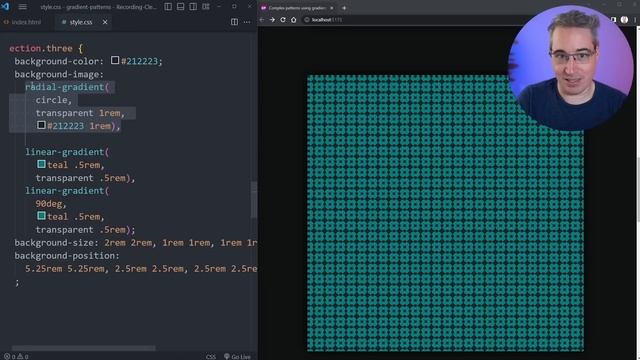Open errors and warnings in status bar
The height and width of the screenshot is (360, 640).
point(16,356)
